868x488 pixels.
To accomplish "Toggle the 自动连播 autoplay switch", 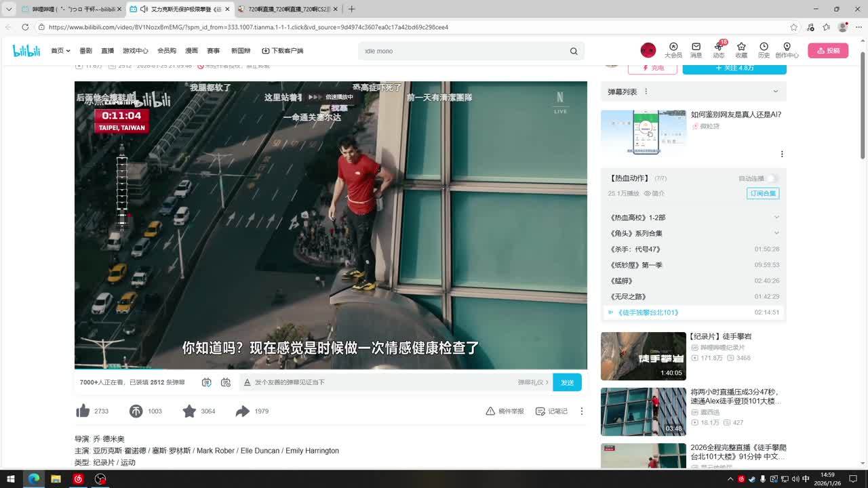I will (772, 178).
